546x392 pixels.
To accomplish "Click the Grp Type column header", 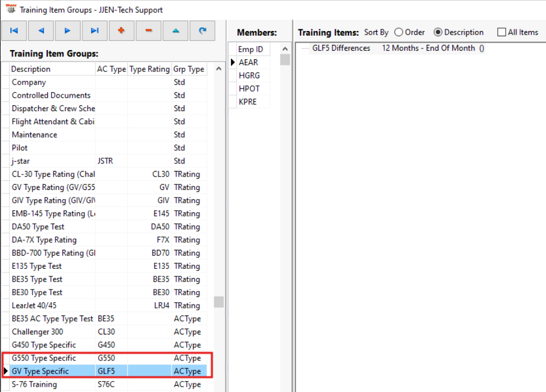I will pos(189,69).
